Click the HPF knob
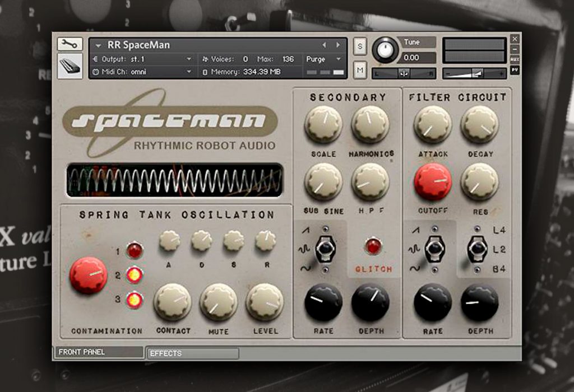Image resolution: width=574 pixels, height=392 pixels. pos(371,181)
